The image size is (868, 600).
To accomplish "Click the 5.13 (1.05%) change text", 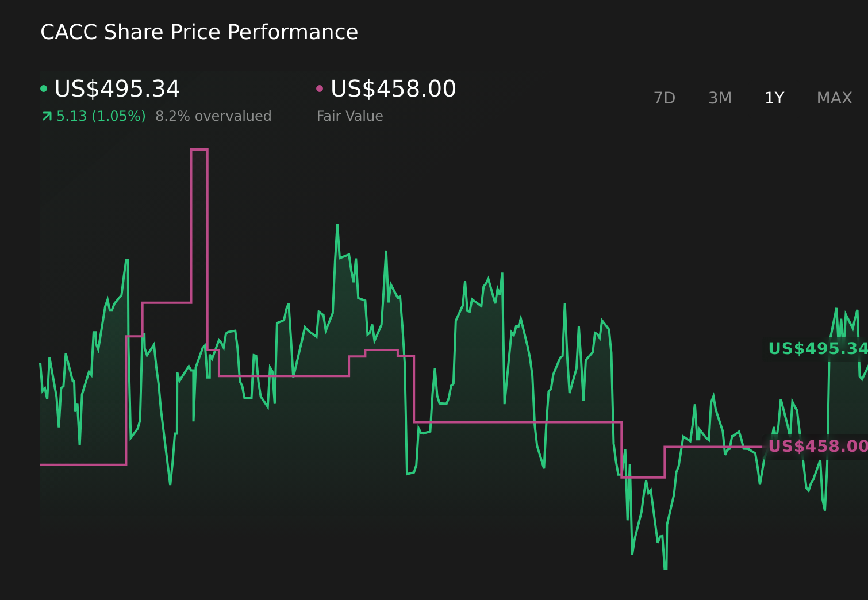I will tap(101, 116).
